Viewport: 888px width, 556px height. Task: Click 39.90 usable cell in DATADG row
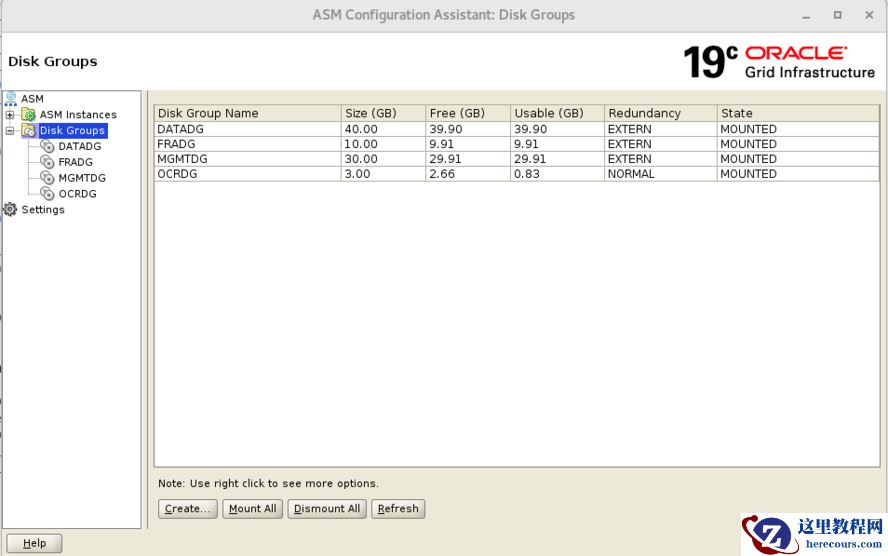tap(557, 129)
